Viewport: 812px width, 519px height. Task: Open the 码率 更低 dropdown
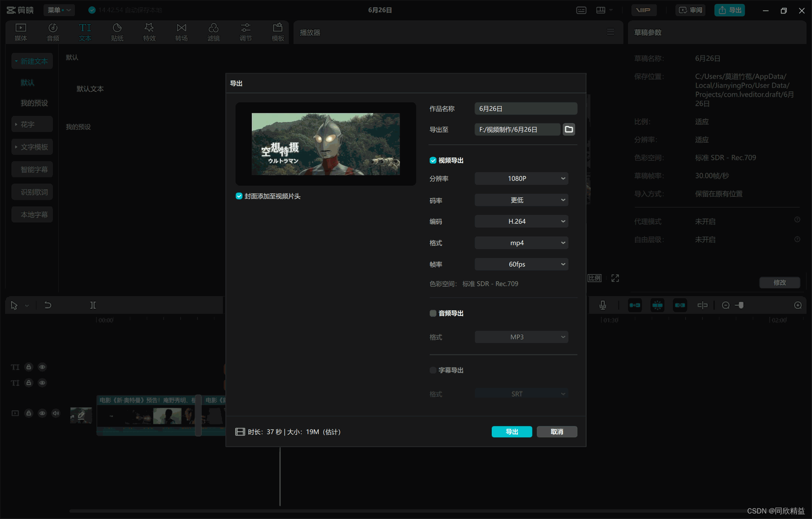tap(521, 200)
